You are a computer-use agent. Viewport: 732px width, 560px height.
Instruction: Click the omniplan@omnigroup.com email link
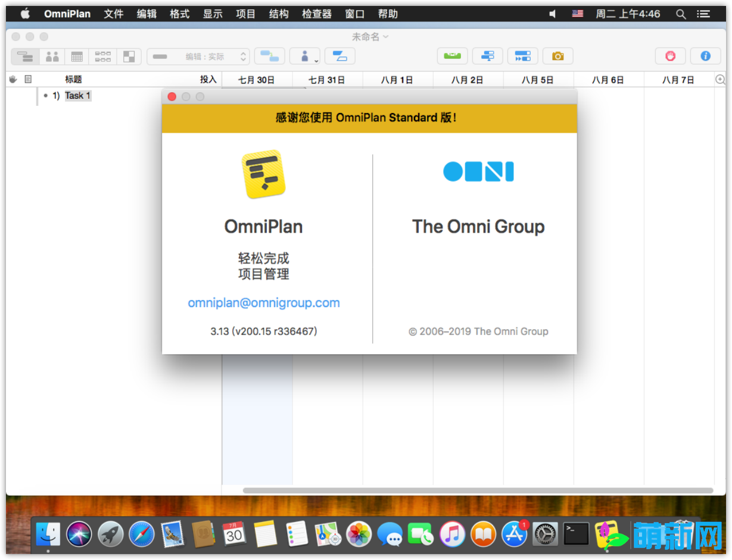(264, 303)
